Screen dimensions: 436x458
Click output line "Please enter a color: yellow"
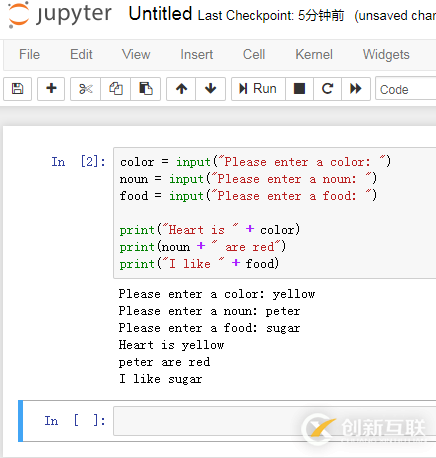click(x=217, y=294)
